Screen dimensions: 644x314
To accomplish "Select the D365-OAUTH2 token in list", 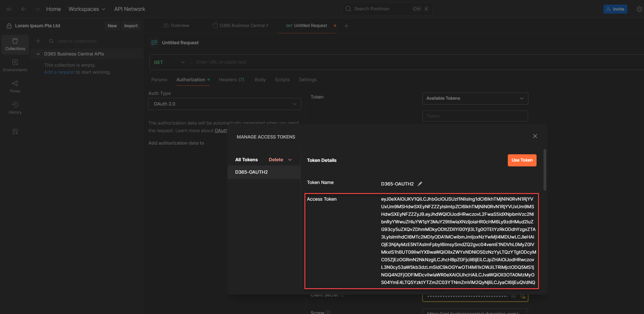I will [x=264, y=172].
